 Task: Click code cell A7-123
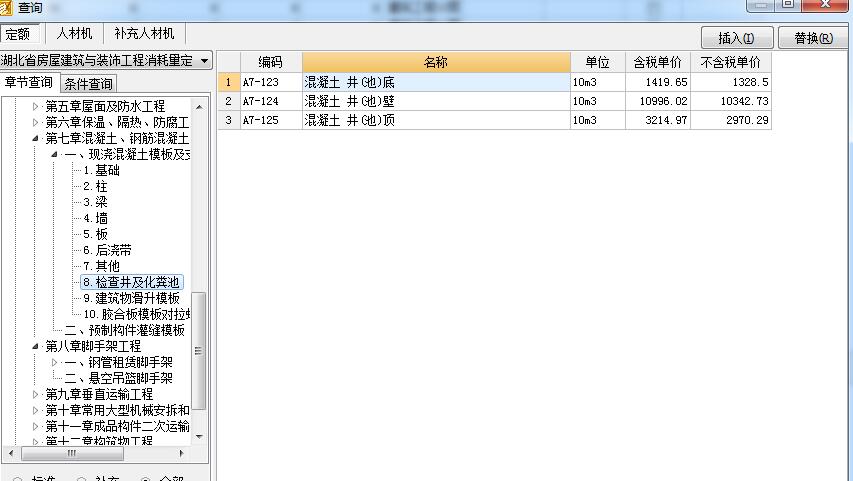pyautogui.click(x=271, y=82)
